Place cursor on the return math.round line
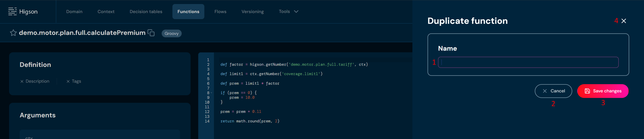 tap(250, 121)
